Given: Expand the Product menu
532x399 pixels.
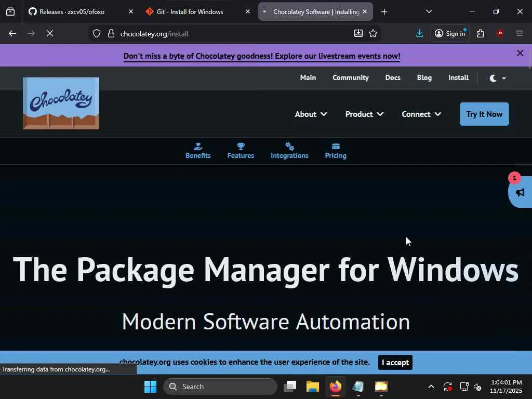Looking at the screenshot, I should (364, 114).
